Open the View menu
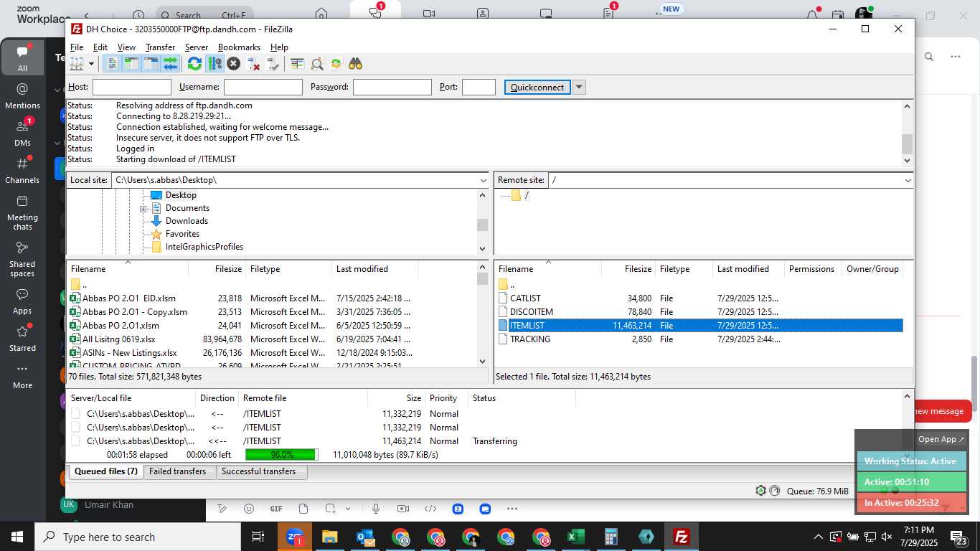Screen dimensions: 980x551 (x=126, y=47)
